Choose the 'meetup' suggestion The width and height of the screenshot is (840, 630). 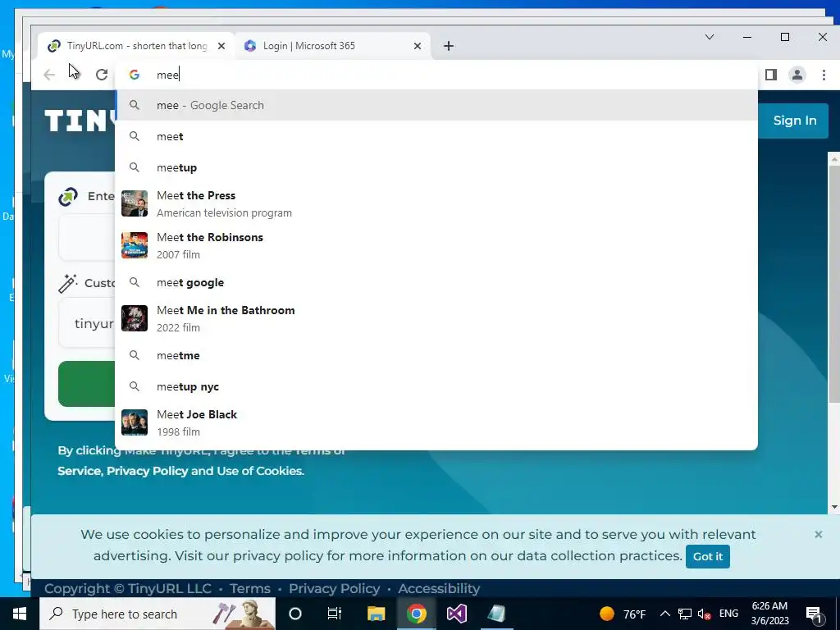tap(436, 167)
